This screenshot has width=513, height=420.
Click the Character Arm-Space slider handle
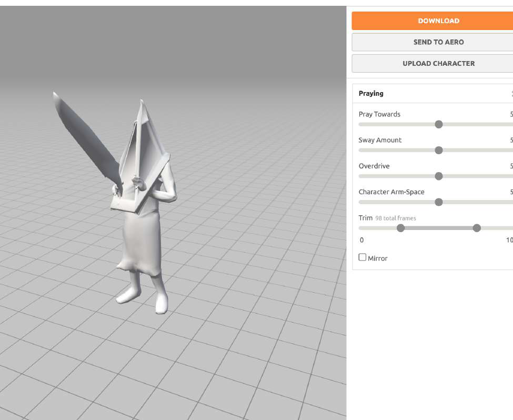coord(439,202)
